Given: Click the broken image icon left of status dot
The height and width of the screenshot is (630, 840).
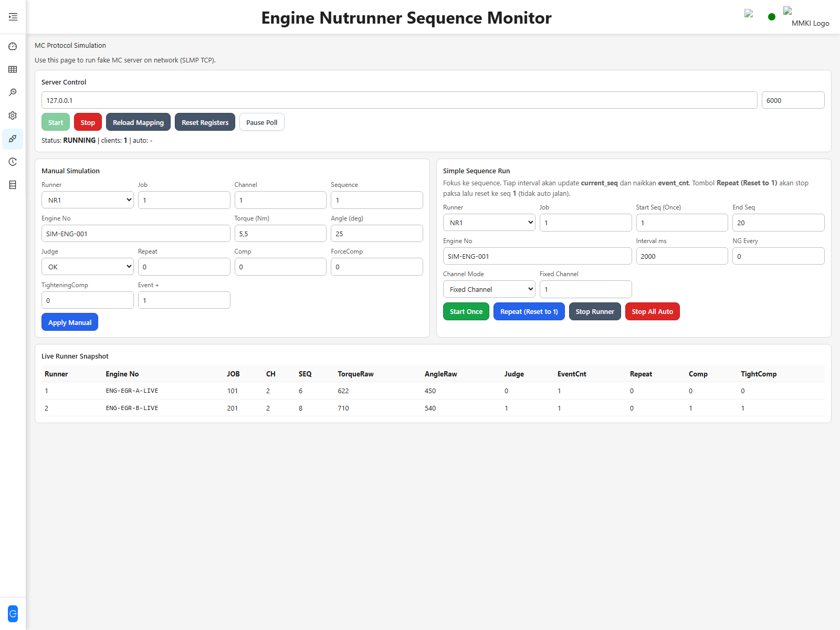Looking at the screenshot, I should coord(749,14).
